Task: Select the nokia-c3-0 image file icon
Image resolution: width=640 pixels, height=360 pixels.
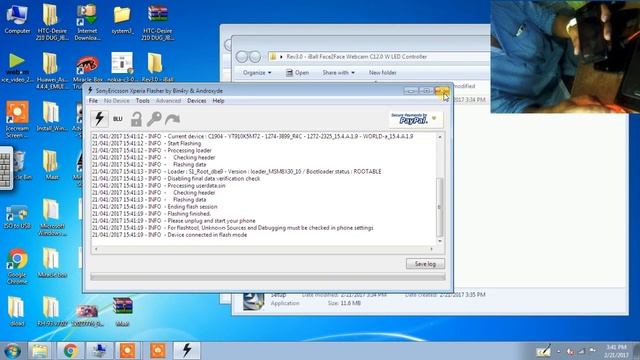Action: coord(122,67)
